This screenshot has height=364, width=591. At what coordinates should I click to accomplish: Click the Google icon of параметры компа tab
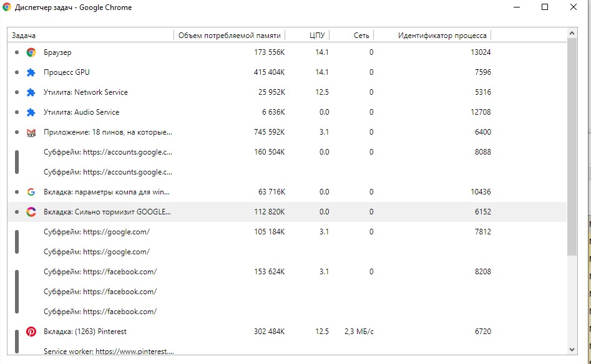31,192
